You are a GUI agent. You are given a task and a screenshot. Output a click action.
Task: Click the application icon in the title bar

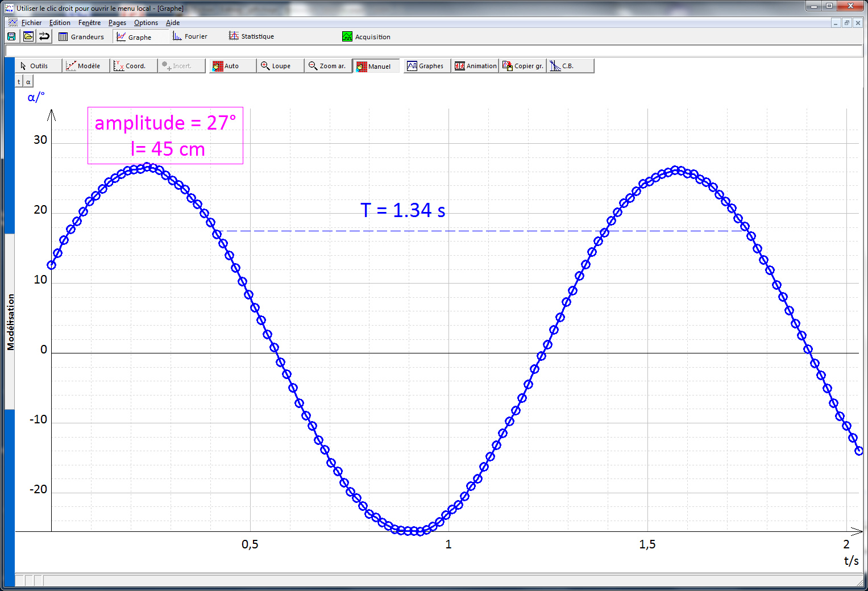[x=9, y=8]
